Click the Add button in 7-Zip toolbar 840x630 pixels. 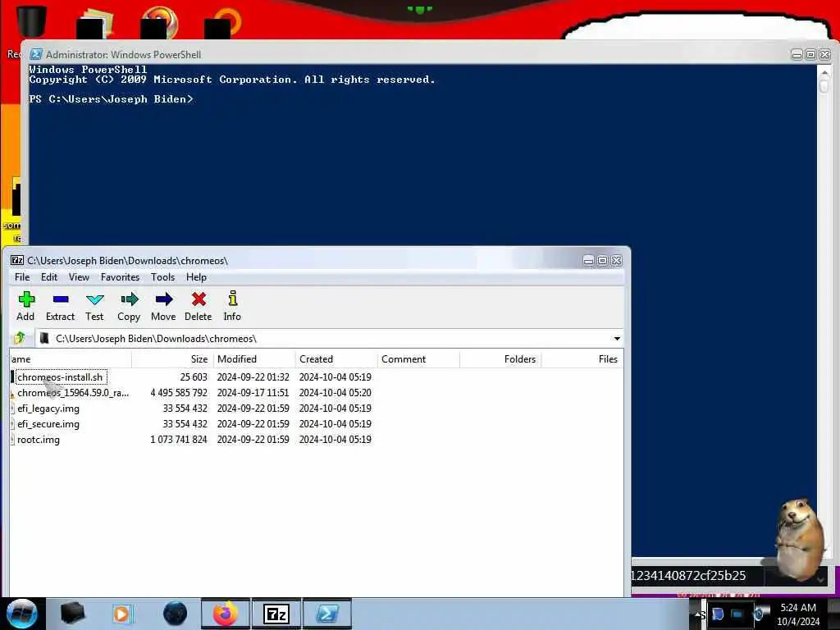(25, 307)
